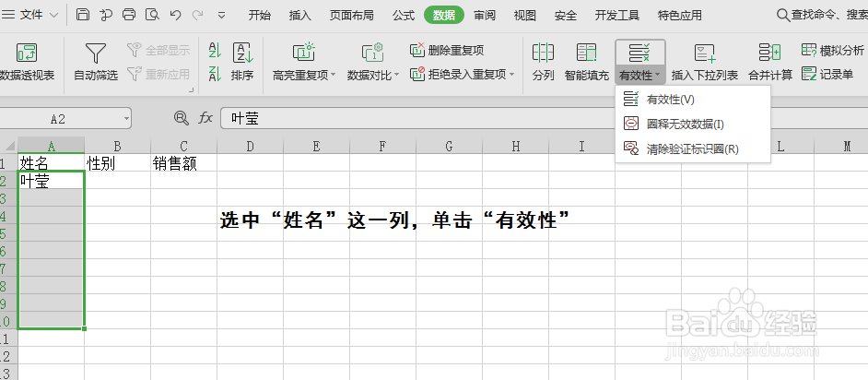Screen dimensions: 868x380
Task: Switch to the 视图 tab
Action: 525,16
